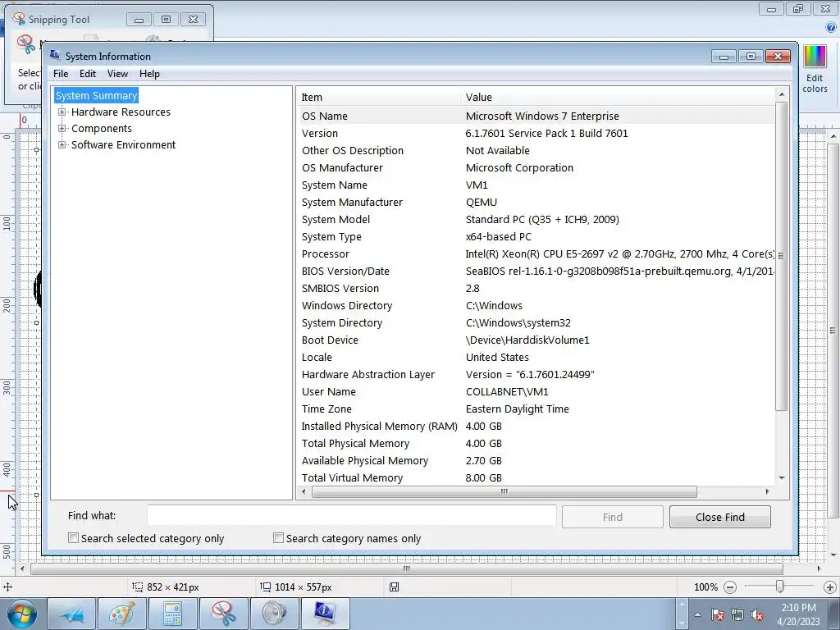Click the System Information title bar icon

[55, 55]
